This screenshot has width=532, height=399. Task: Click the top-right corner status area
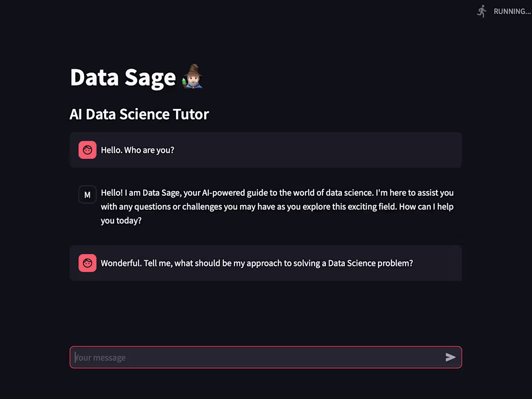(503, 11)
